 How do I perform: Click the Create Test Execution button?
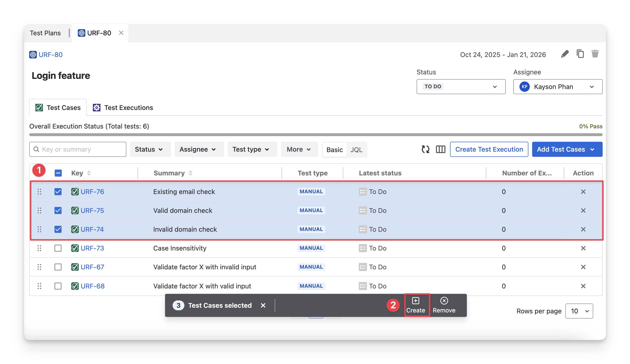tap(489, 149)
